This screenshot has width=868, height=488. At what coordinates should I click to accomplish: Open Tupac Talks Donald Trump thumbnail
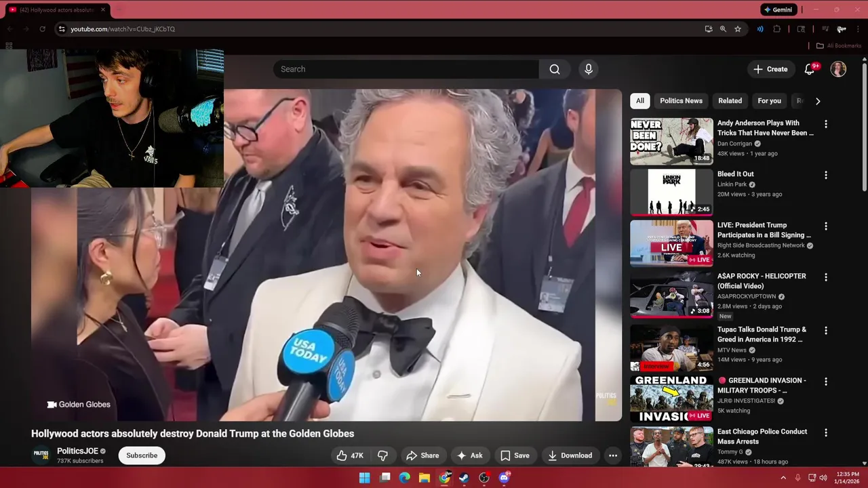tap(671, 347)
